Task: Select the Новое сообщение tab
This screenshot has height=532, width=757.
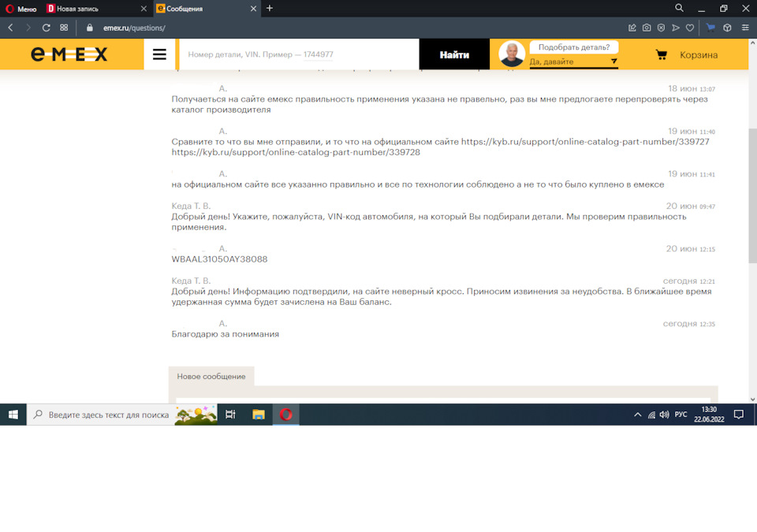Action: 211,377
